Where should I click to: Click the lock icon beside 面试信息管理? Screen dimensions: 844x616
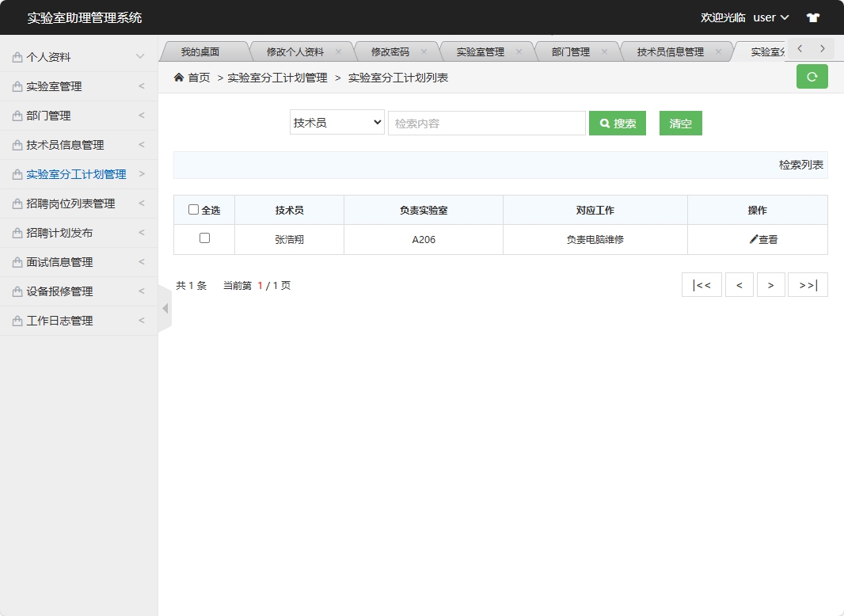(x=17, y=261)
